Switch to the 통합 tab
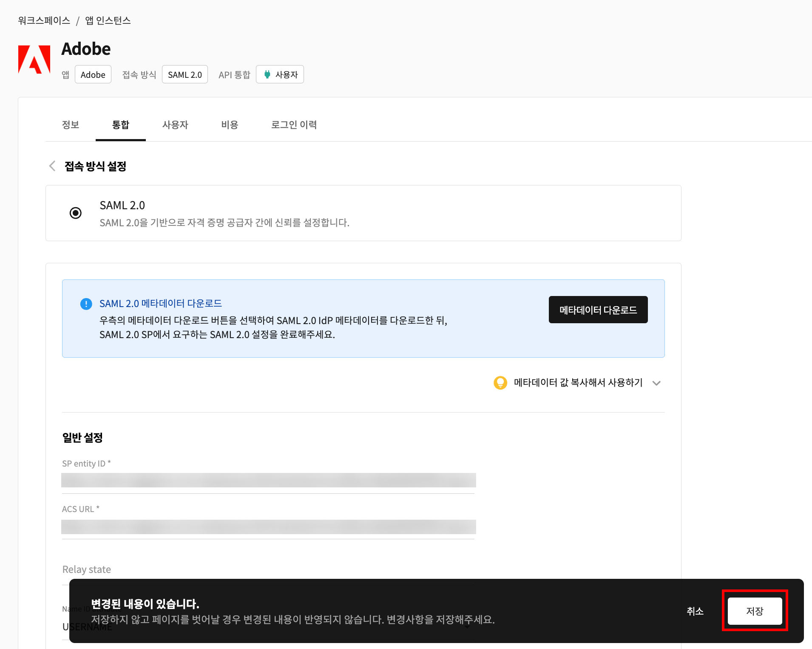812x649 pixels. 121,125
